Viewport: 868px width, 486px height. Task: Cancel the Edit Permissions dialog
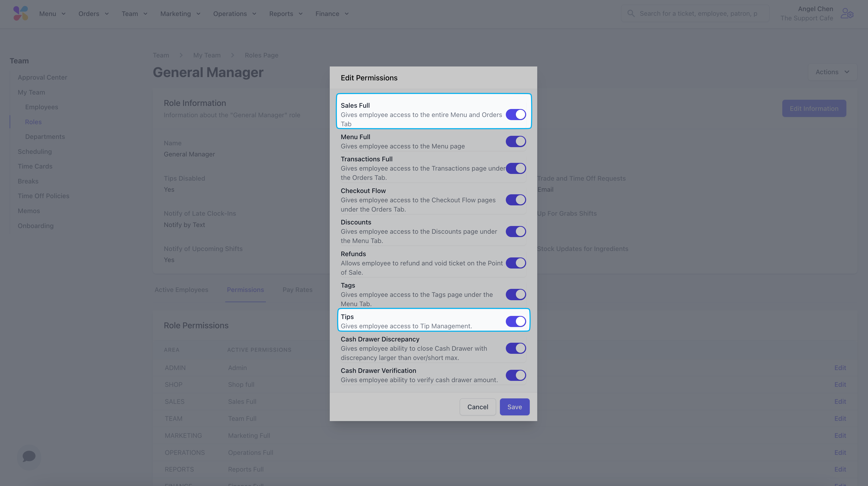478,407
